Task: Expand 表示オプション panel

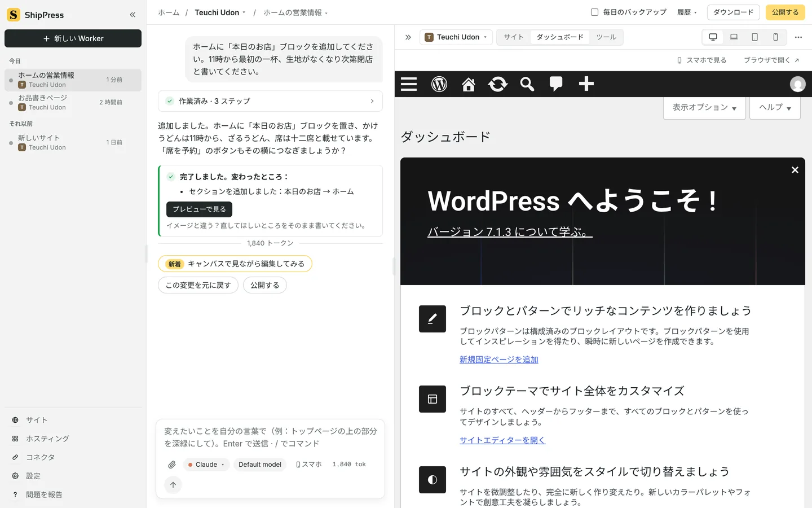Action: point(704,107)
